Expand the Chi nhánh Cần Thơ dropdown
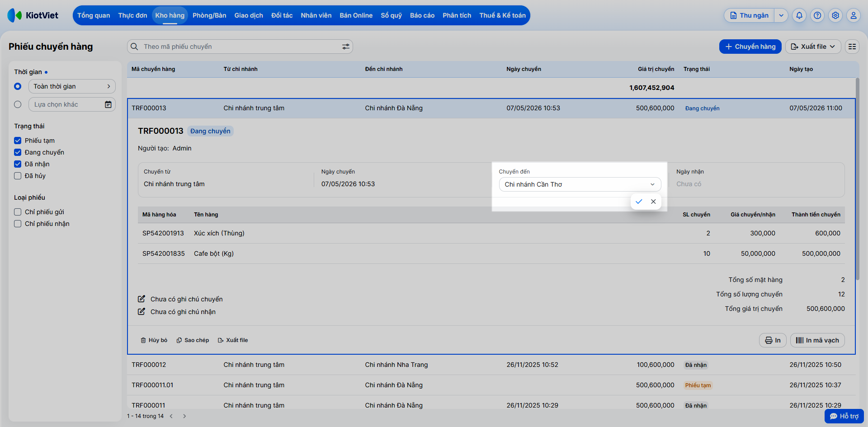 coord(580,184)
